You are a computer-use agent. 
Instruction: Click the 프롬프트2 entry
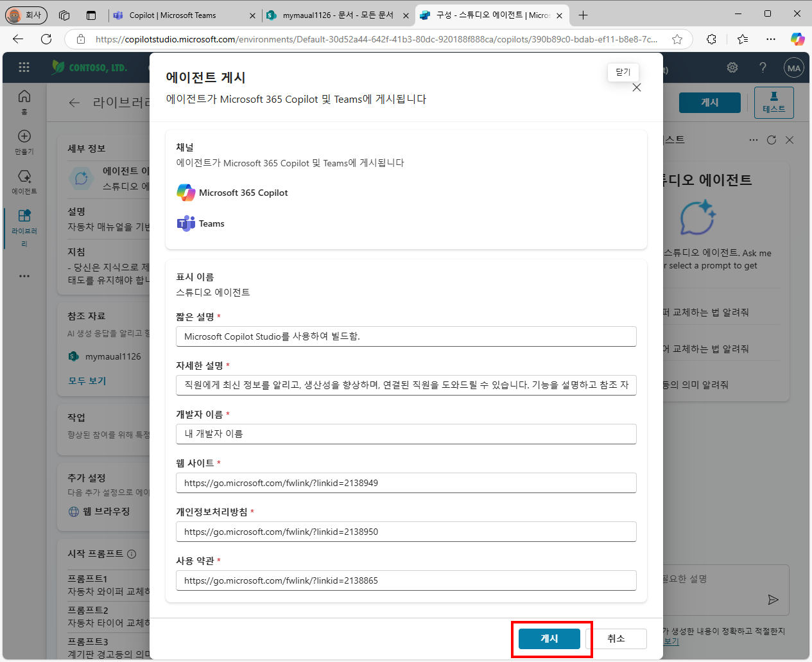(108, 616)
